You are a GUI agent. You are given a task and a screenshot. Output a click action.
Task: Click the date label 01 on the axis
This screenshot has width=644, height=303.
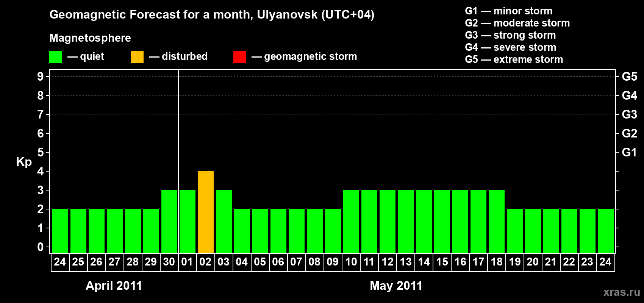(x=187, y=262)
